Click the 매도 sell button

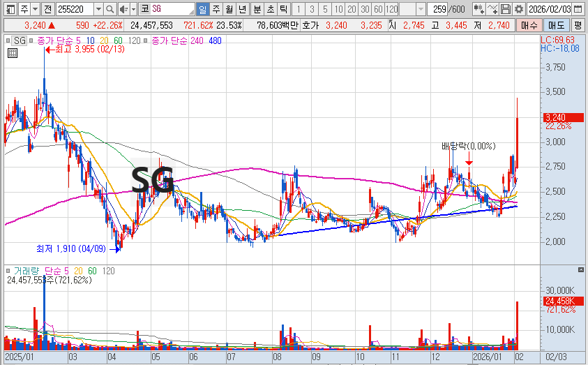coord(556,26)
